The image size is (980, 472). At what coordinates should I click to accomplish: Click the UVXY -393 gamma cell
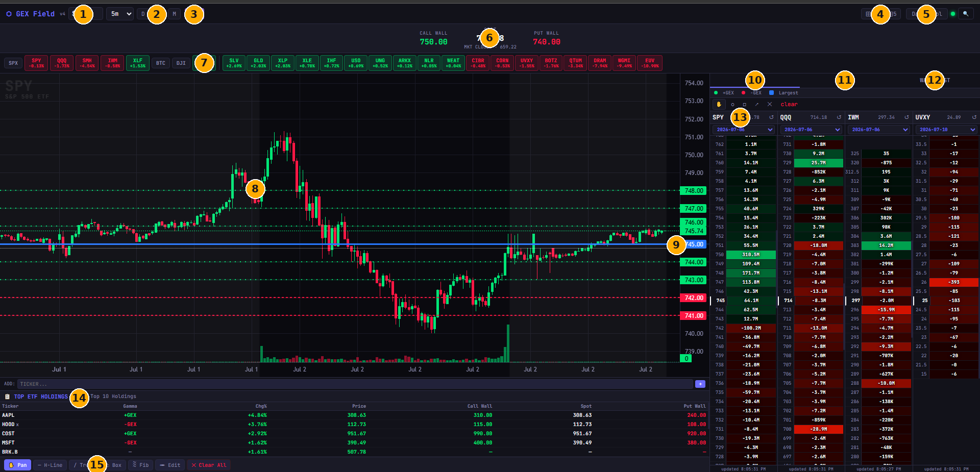[x=954, y=282]
